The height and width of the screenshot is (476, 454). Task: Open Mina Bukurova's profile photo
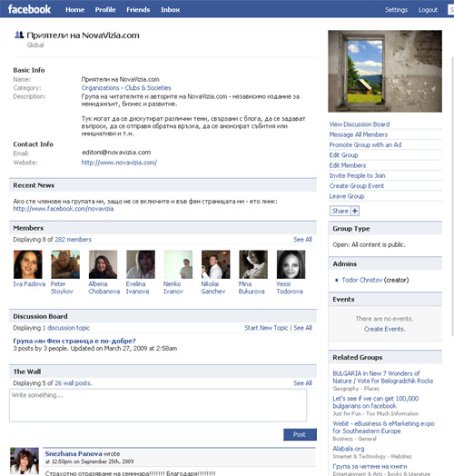(x=253, y=264)
